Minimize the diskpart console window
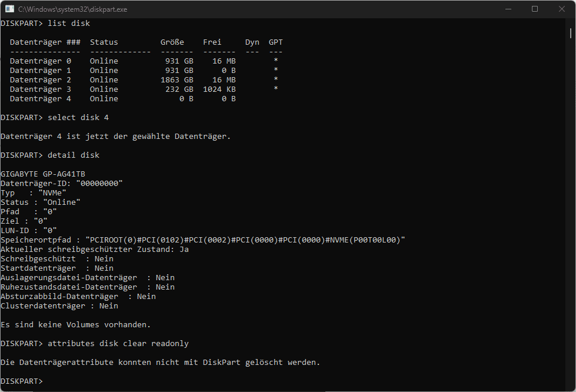Viewport: 576px width, 392px height. (508, 9)
